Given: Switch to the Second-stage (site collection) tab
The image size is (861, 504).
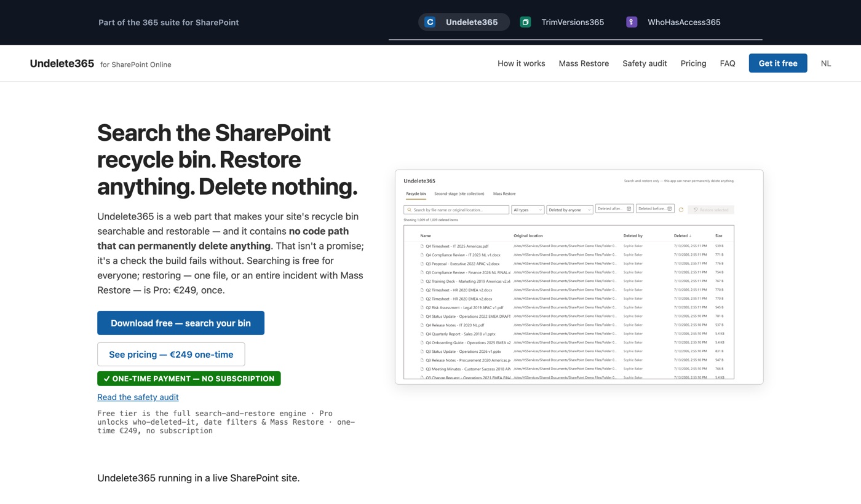Looking at the screenshot, I should pyautogui.click(x=459, y=194).
